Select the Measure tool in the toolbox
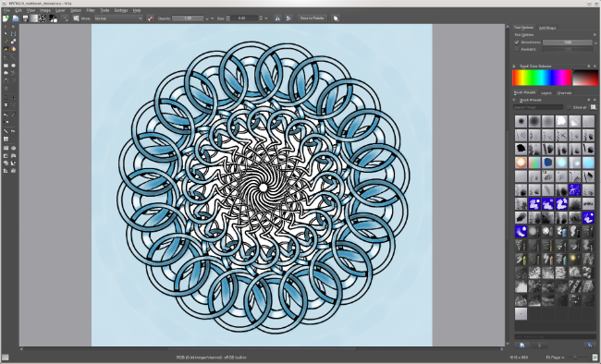This screenshot has height=364, width=601. [x=6, y=131]
